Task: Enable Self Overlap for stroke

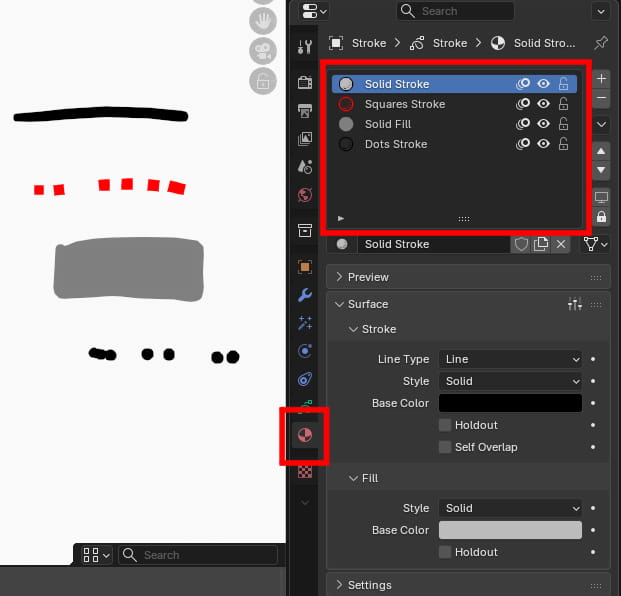Action: pyautogui.click(x=445, y=447)
